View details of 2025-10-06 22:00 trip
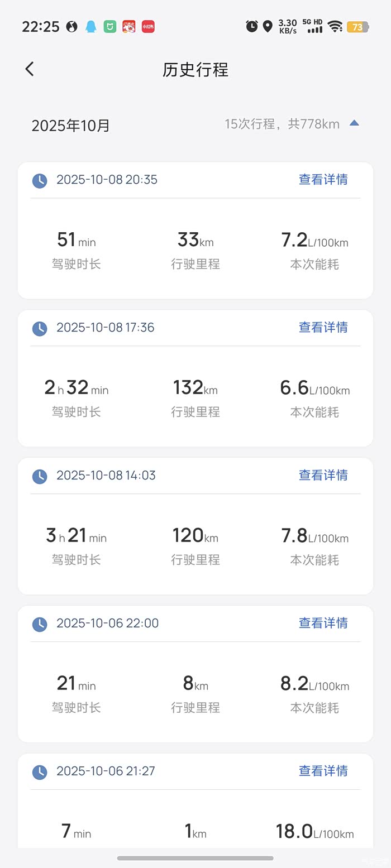This screenshot has width=391, height=868. click(323, 624)
